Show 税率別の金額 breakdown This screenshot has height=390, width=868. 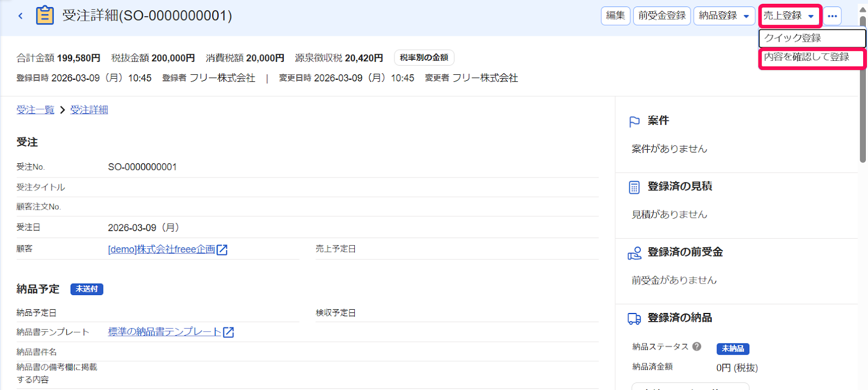coord(424,57)
